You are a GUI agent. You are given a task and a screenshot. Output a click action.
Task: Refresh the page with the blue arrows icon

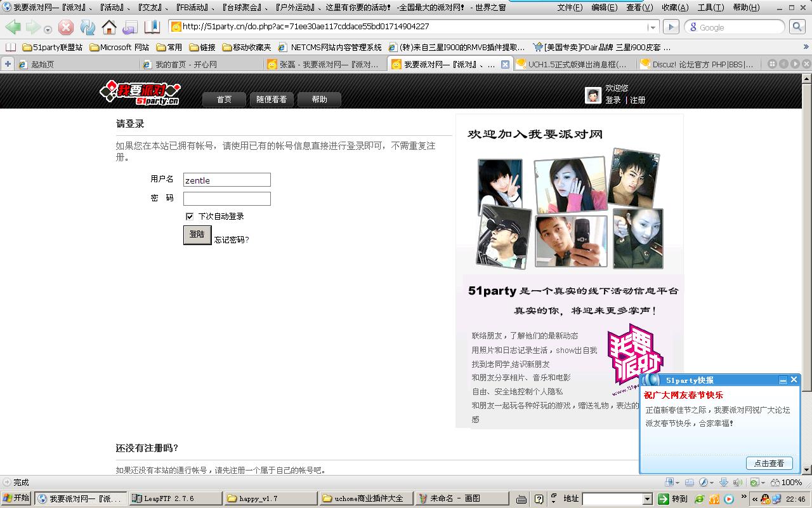coord(88,27)
